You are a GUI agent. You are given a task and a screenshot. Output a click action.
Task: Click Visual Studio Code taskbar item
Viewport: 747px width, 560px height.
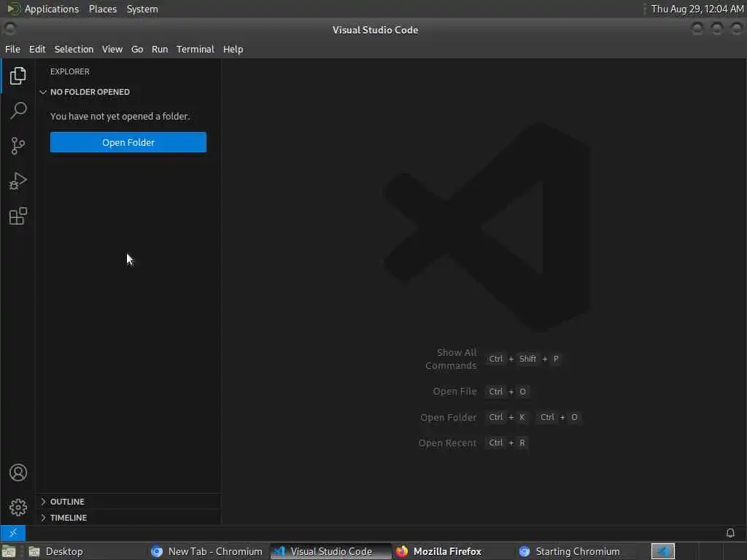(331, 551)
